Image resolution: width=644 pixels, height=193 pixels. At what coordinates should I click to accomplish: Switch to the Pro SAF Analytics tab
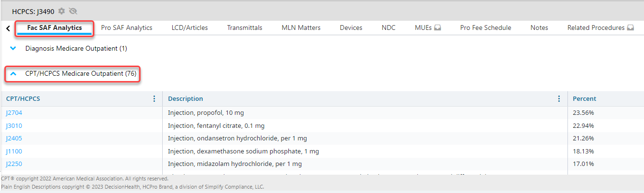(x=127, y=28)
